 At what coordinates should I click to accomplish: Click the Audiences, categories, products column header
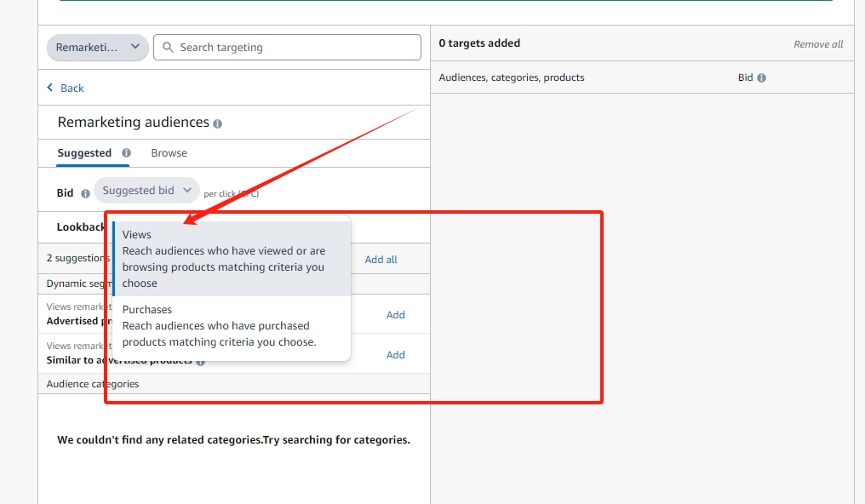[512, 77]
